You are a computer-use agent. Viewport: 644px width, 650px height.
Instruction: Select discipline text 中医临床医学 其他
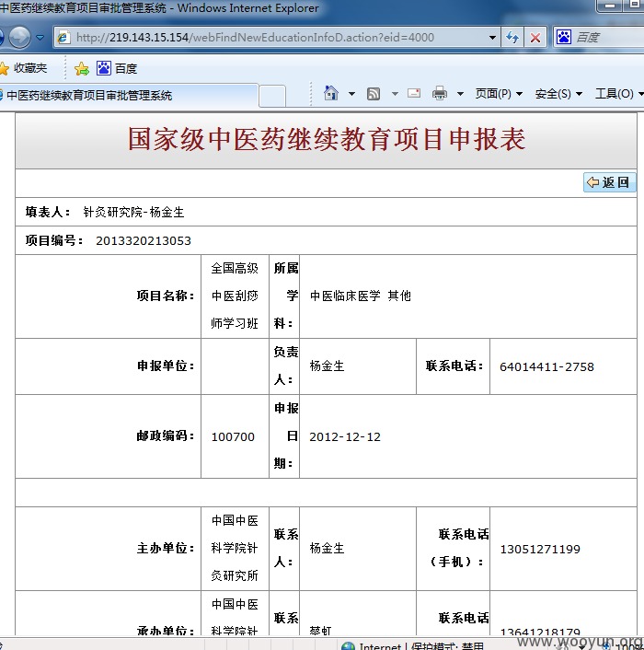tap(361, 296)
